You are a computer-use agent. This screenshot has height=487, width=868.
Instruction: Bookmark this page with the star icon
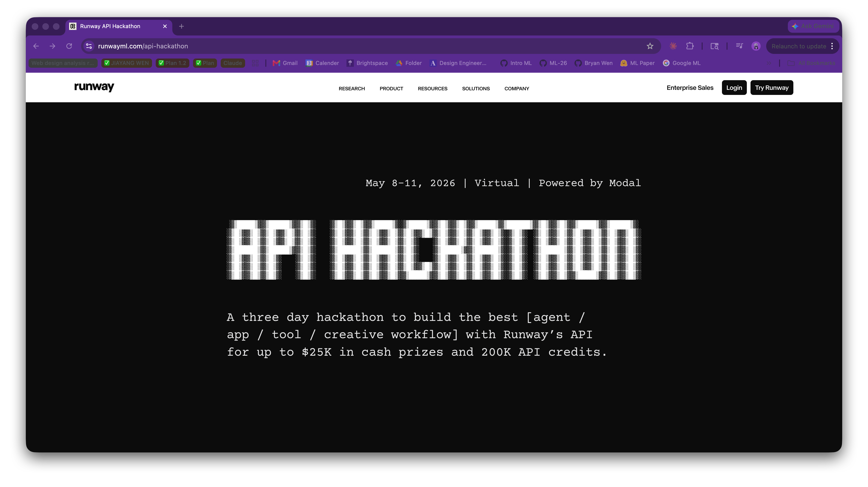tap(650, 46)
